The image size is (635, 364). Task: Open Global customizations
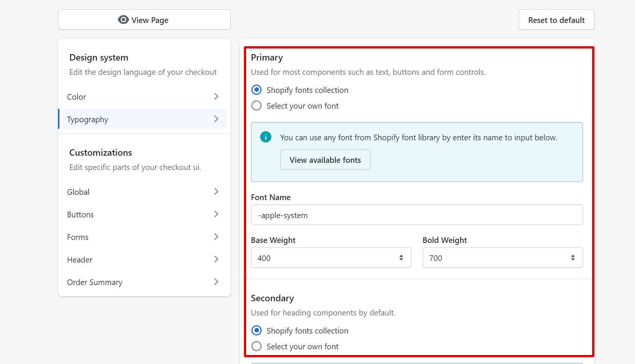pyautogui.click(x=144, y=192)
